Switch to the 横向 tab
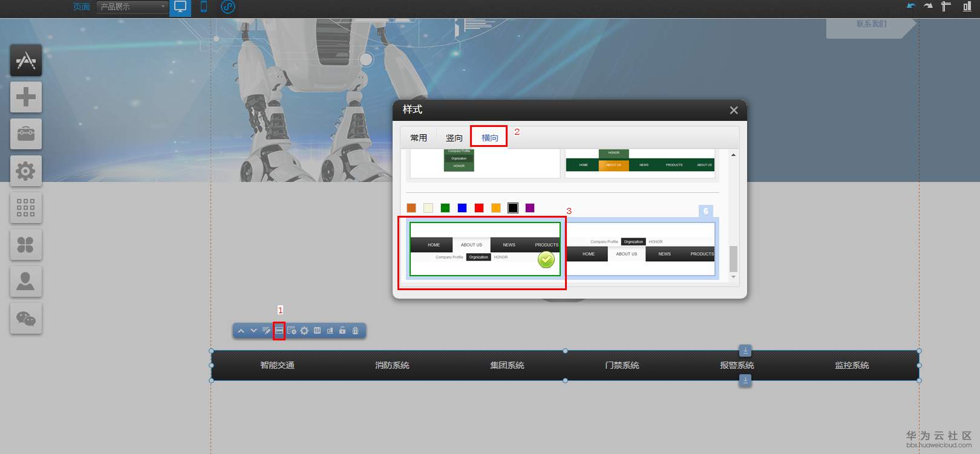This screenshot has width=980, height=454. (x=489, y=138)
